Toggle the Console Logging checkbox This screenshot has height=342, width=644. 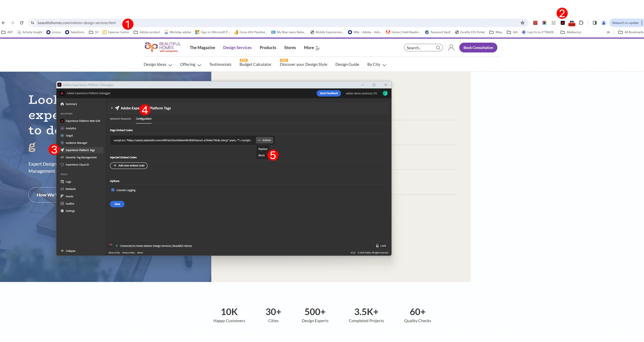coord(113,190)
